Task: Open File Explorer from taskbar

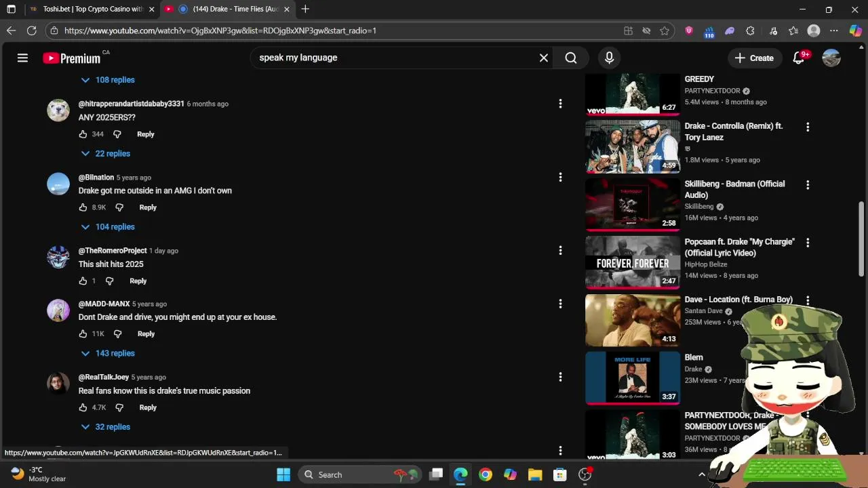Action: [535, 474]
